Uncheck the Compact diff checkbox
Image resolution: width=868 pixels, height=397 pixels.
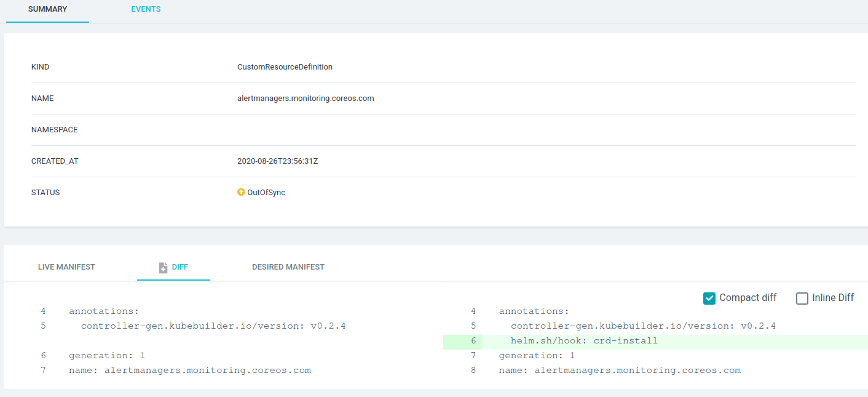709,299
